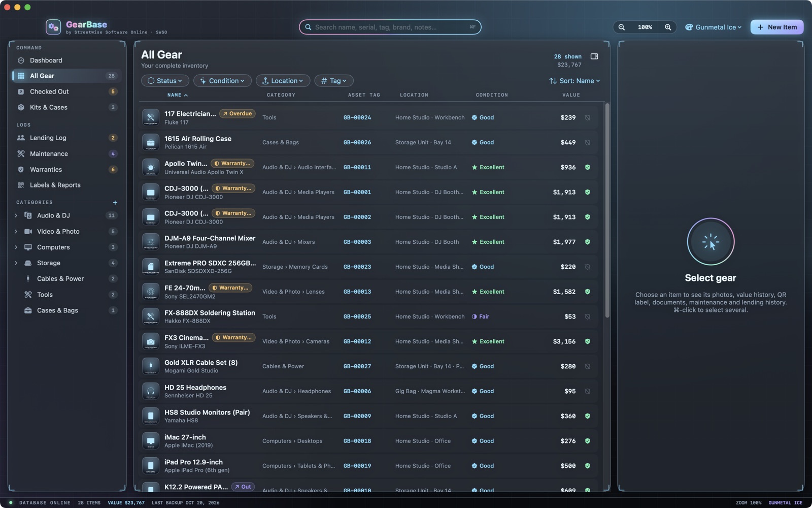The height and width of the screenshot is (508, 812).
Task: Open the Warranties section
Action: [66, 170]
